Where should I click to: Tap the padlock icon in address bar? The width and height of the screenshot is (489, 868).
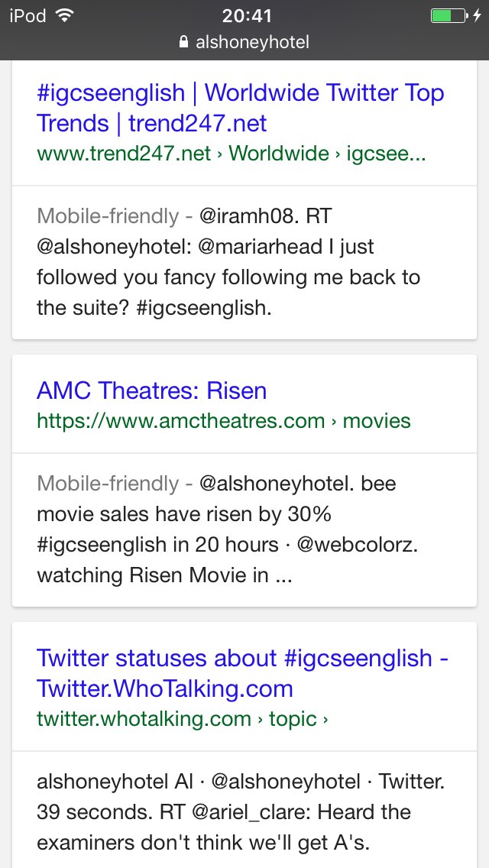184,42
